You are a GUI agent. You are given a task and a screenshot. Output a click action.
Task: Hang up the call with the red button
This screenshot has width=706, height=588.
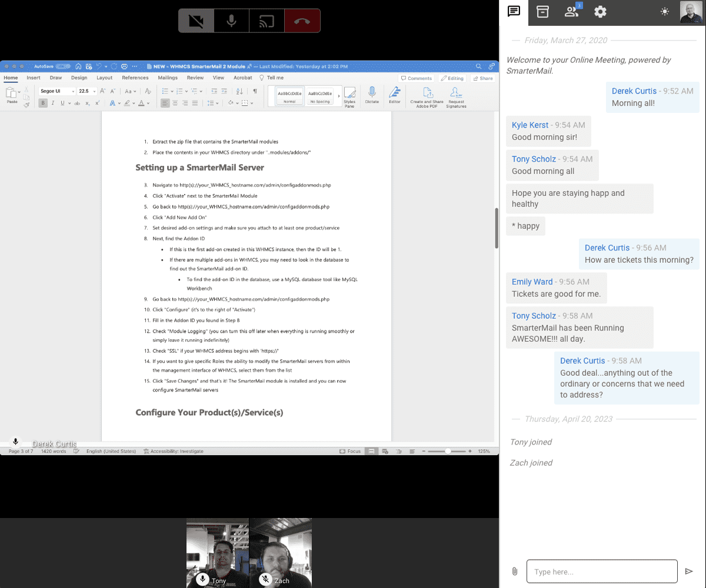pos(302,21)
